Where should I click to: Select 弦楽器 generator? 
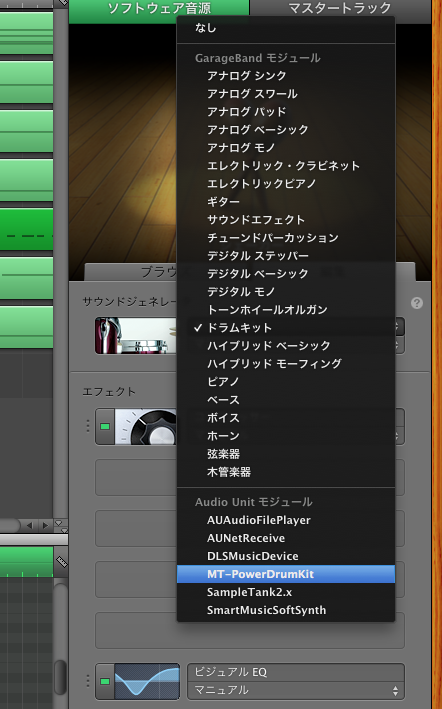tap(286, 454)
